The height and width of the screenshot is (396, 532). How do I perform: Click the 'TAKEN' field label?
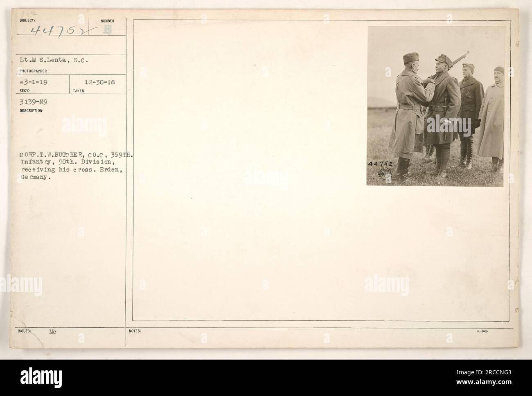pos(79,91)
